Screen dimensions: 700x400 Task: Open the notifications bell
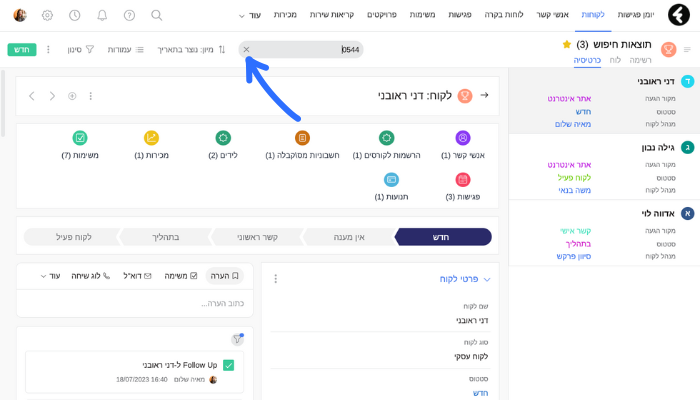102,15
